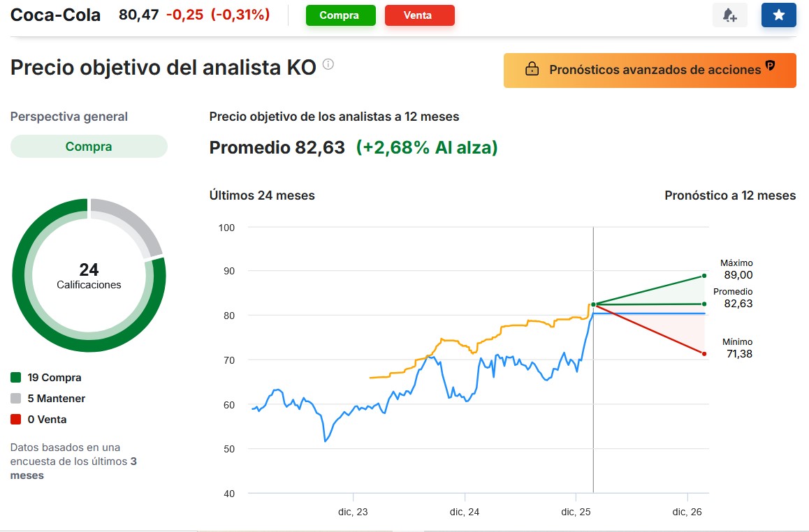Select gray square beside 5 Mantener
This screenshot has height=532, width=809.
point(16,399)
